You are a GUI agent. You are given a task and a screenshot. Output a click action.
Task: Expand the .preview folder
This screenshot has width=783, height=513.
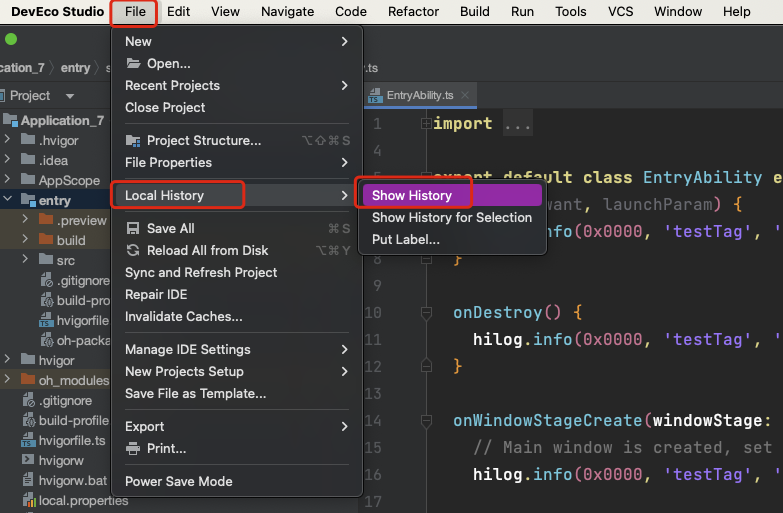(x=25, y=219)
